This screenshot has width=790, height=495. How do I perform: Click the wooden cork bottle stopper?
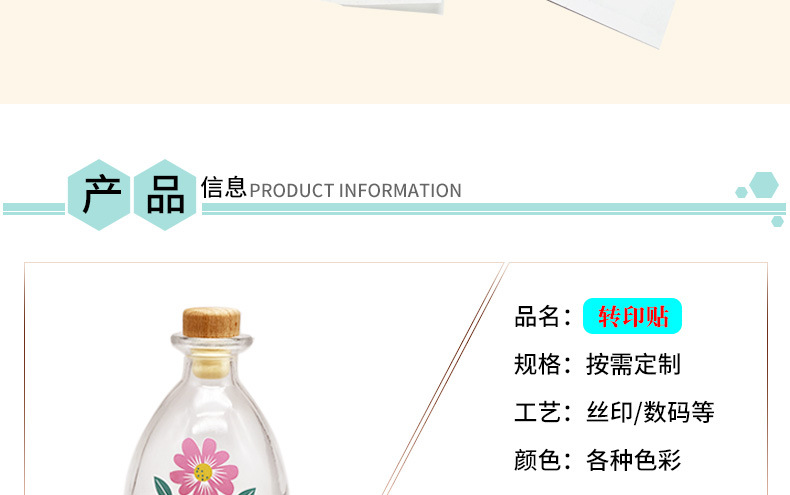click(212, 322)
